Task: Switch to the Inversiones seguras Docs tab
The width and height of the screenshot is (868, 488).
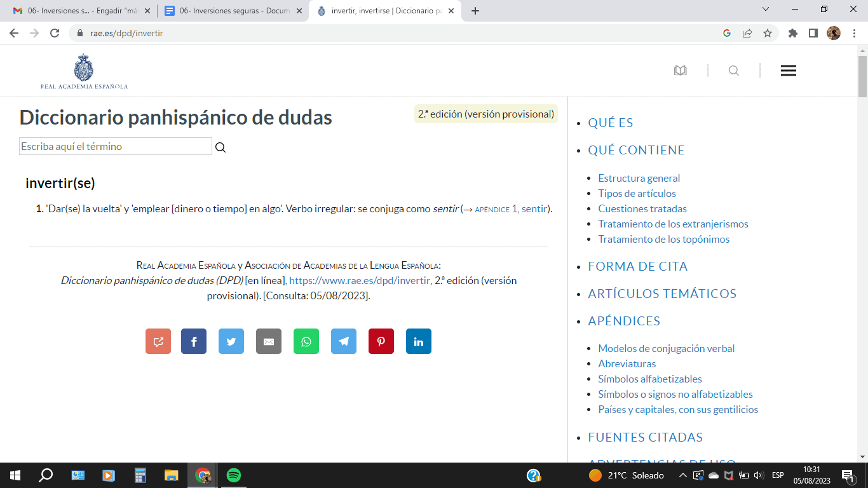Action: [x=233, y=11]
